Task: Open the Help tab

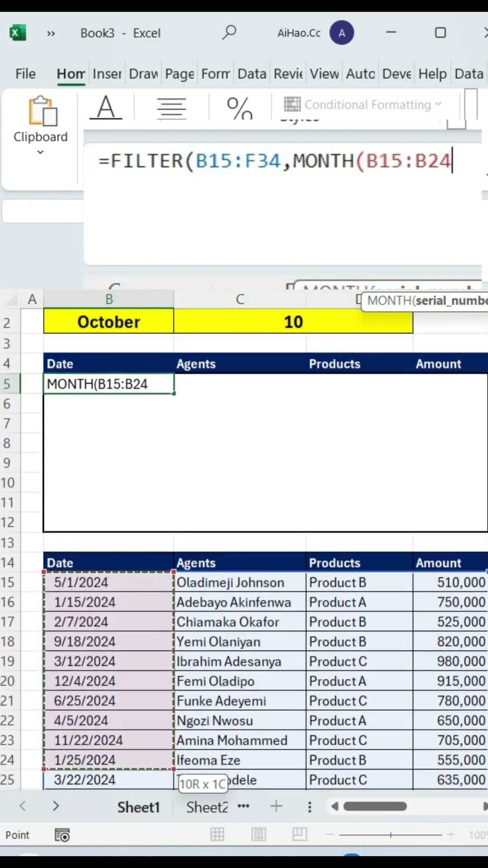Action: click(x=432, y=74)
